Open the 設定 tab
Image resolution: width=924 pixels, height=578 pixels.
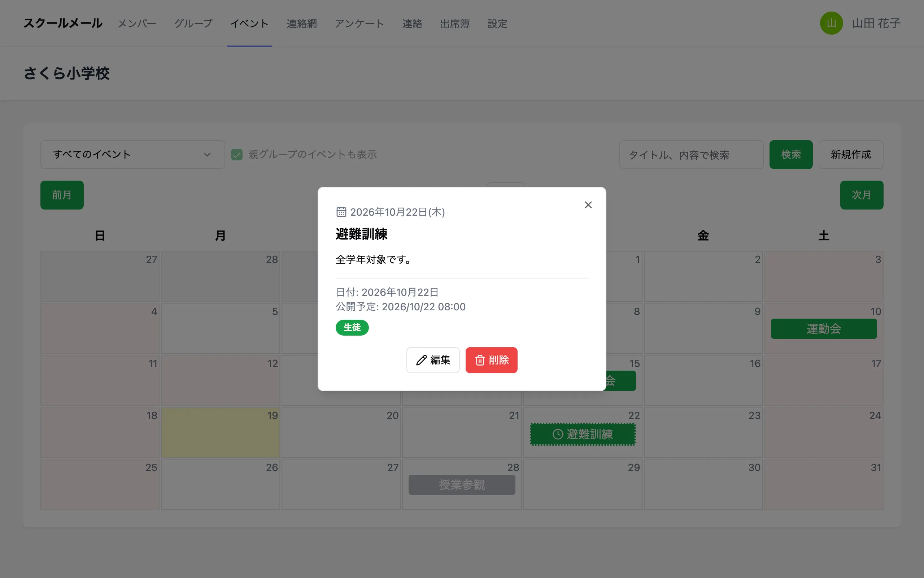[497, 24]
